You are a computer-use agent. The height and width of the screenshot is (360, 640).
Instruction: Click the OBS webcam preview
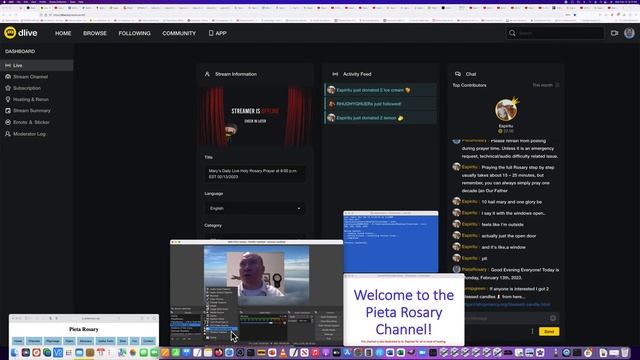256,274
